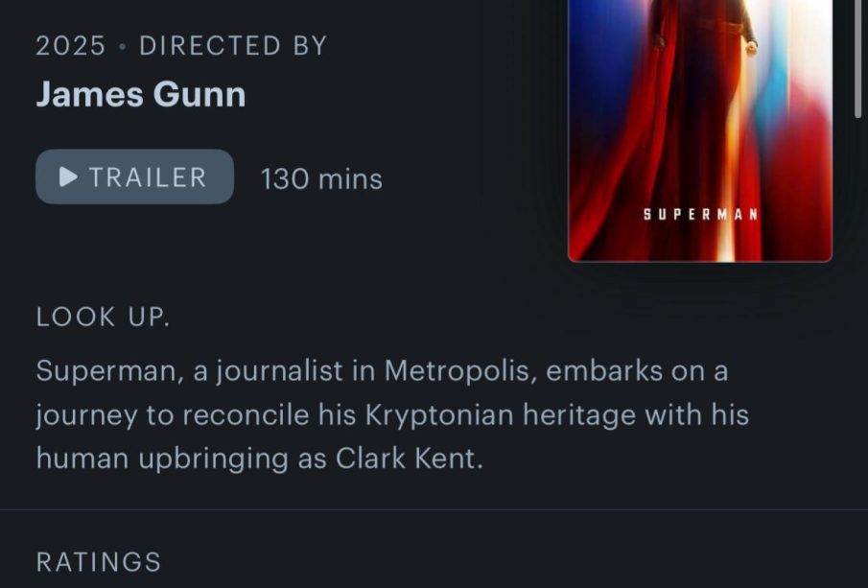
Task: Select the RATINGS section heading
Action: point(99,562)
